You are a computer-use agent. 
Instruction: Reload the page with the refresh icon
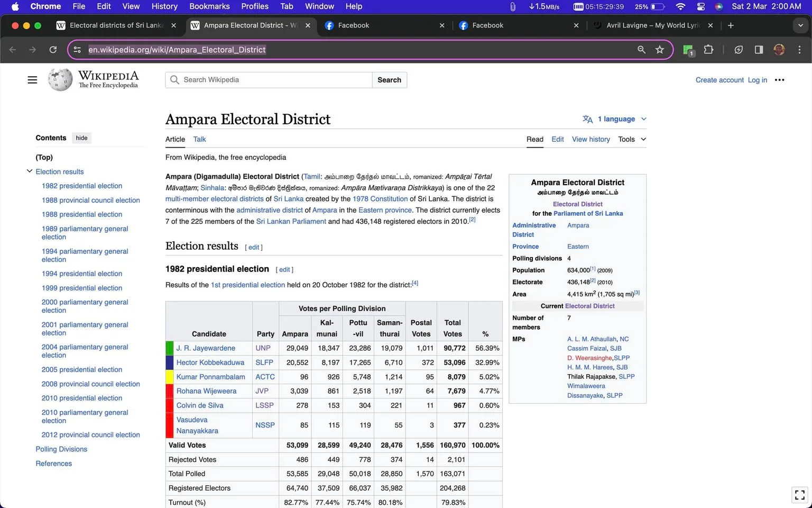53,50
